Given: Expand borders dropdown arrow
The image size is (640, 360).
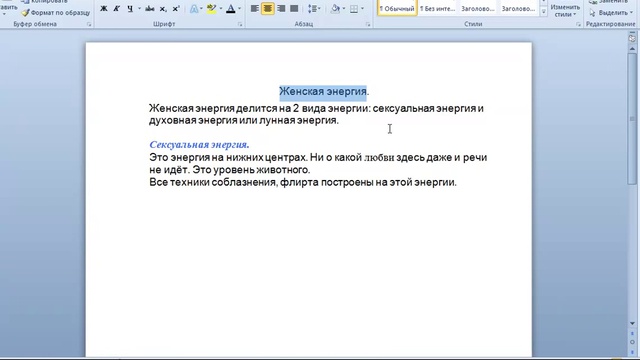Looking at the screenshot, I should click(x=362, y=9).
